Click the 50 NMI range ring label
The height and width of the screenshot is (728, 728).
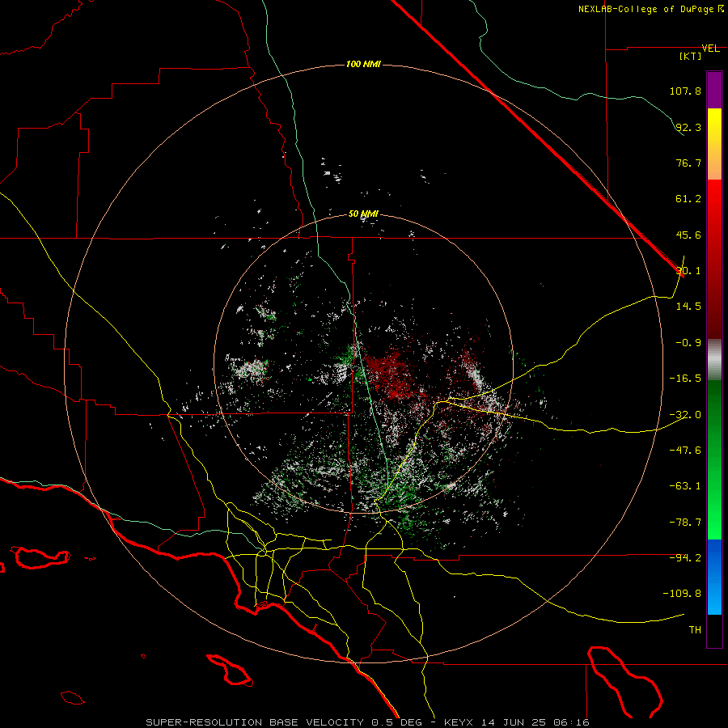click(x=363, y=214)
